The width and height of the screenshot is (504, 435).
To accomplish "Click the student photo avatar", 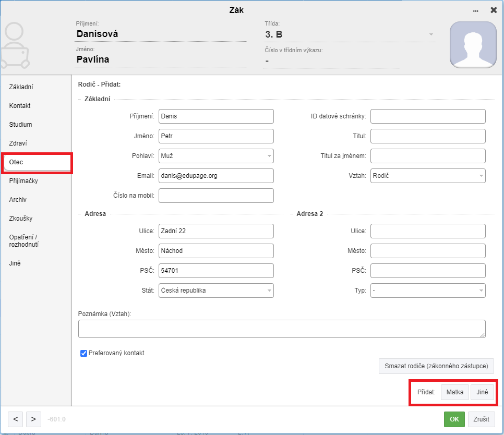I will [x=473, y=45].
